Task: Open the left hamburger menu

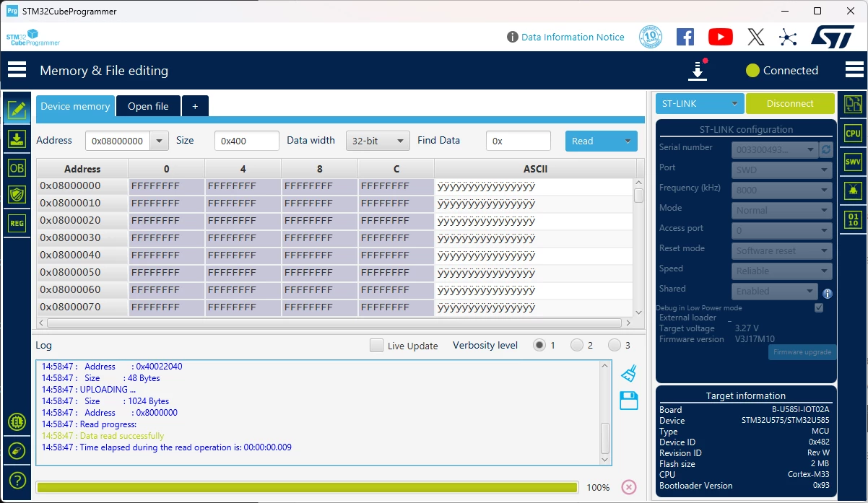Action: click(17, 70)
